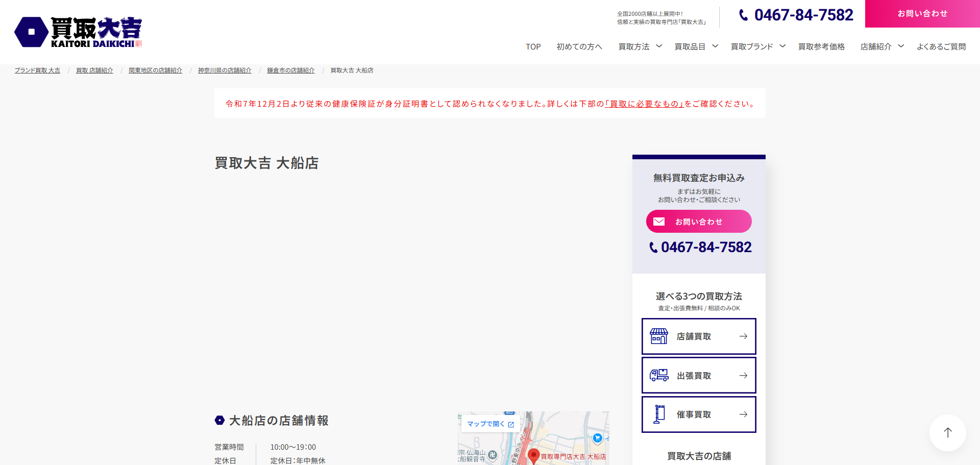
Task: Click the Kaitori Daikichi logo
Action: (78, 32)
